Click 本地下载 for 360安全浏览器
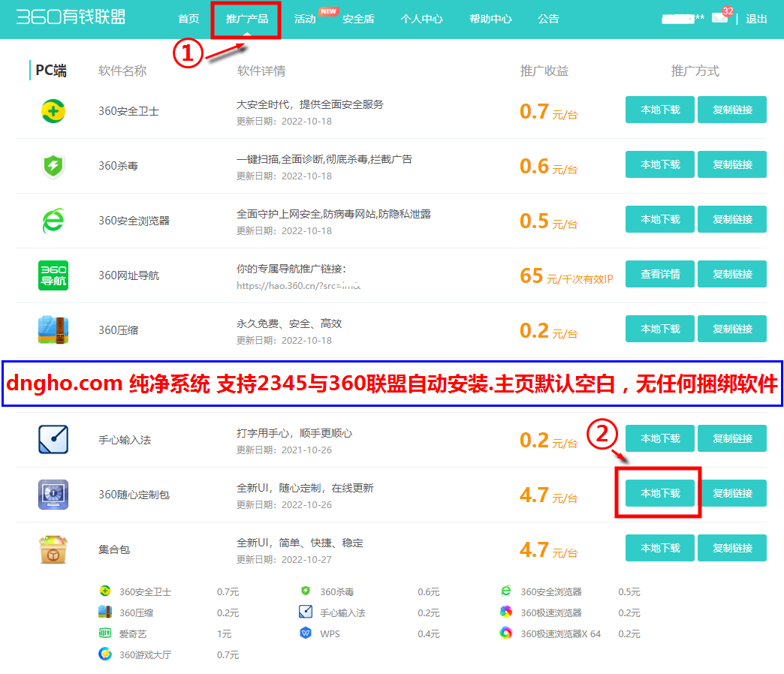Image resolution: width=784 pixels, height=674 pixels. tap(660, 219)
